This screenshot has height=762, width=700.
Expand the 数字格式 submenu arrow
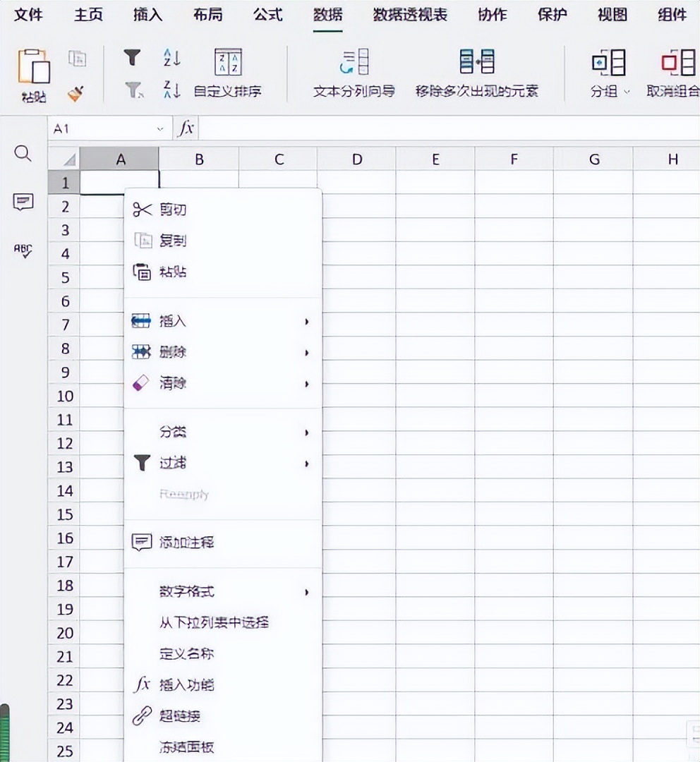pos(306,593)
